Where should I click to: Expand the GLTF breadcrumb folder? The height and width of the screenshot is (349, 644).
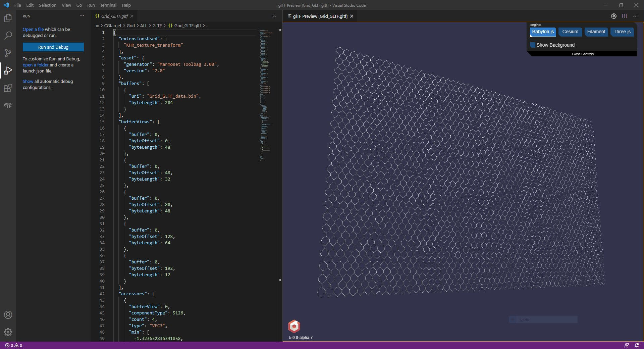coord(157,26)
